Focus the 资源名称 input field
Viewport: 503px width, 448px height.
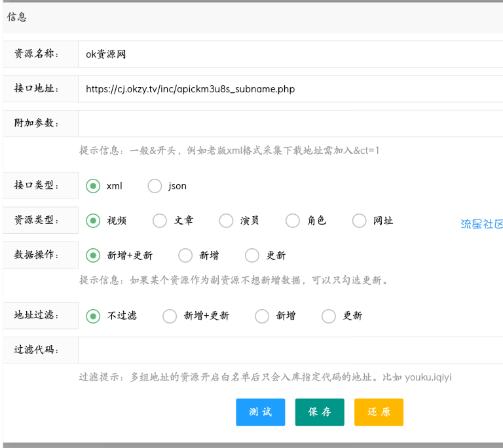291,54
